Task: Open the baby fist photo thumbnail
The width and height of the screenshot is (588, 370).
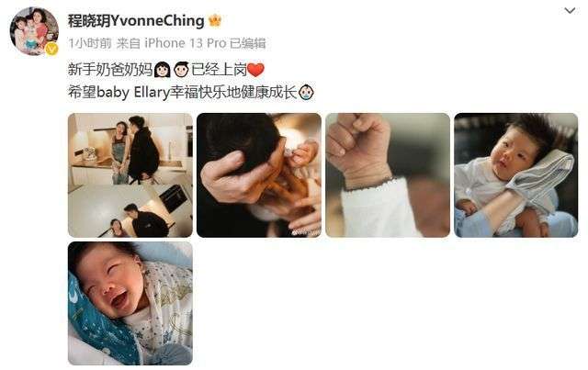Action: [388, 175]
